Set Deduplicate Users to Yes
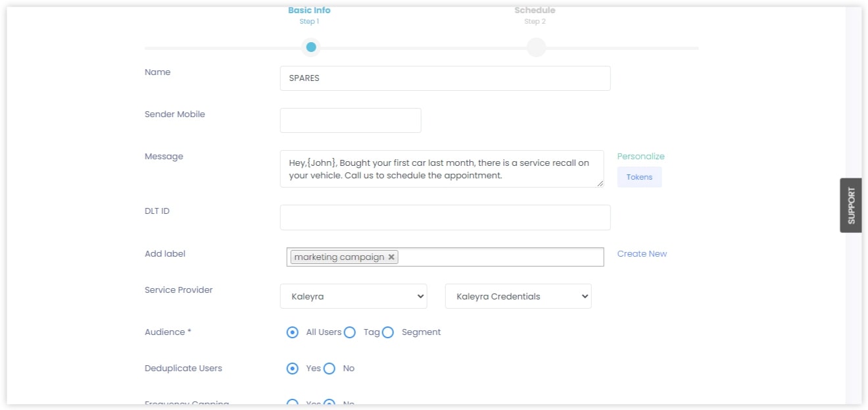The height and width of the screenshot is (410, 868). coord(293,369)
